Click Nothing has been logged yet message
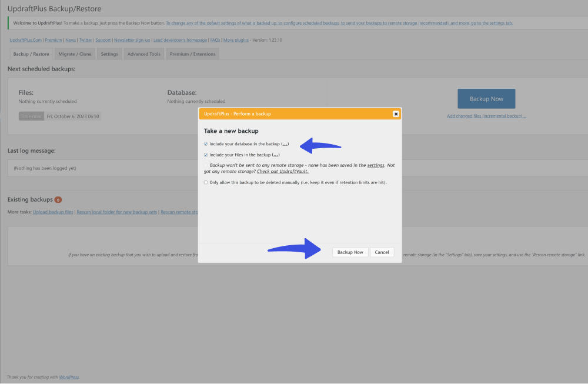The height and width of the screenshot is (384, 588). click(x=45, y=168)
